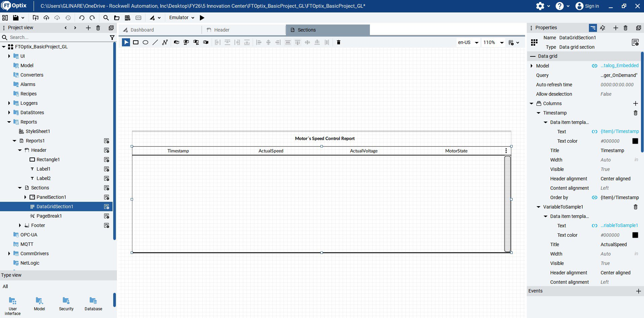Open grid settings dropdown in editor toolbar

(514, 42)
